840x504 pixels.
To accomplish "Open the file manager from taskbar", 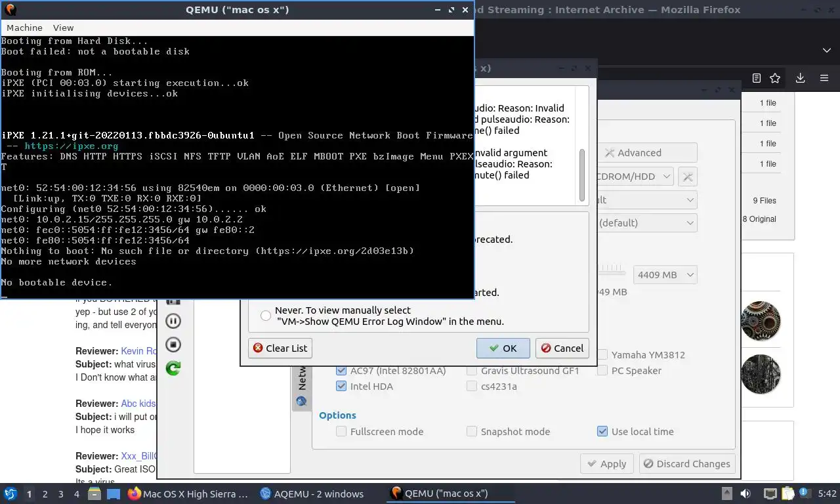I will pyautogui.click(x=94, y=493).
